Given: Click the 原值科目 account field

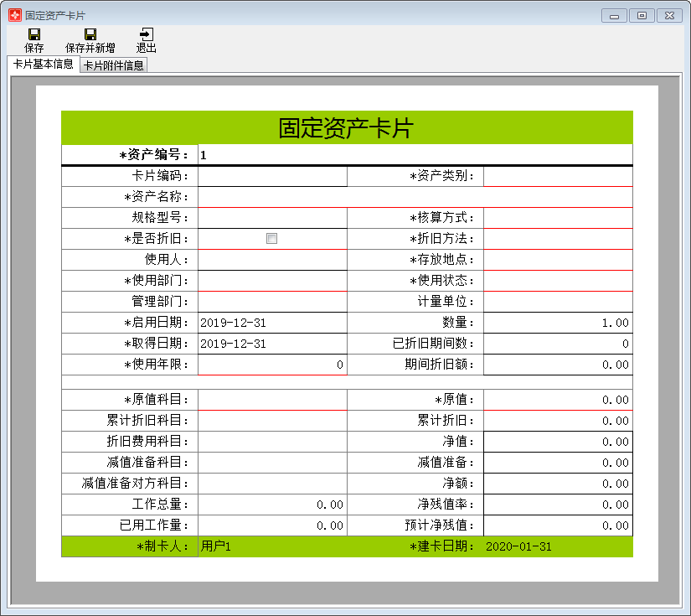Looking at the screenshot, I should 271,400.
